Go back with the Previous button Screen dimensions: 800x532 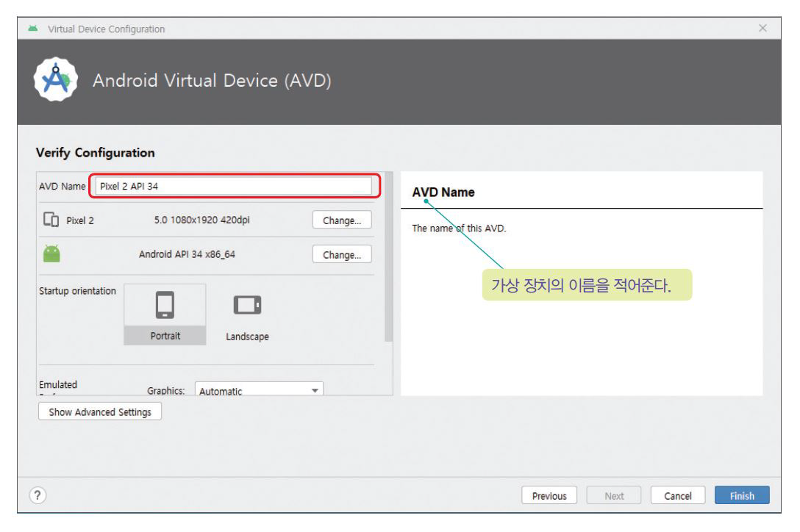[x=549, y=495]
